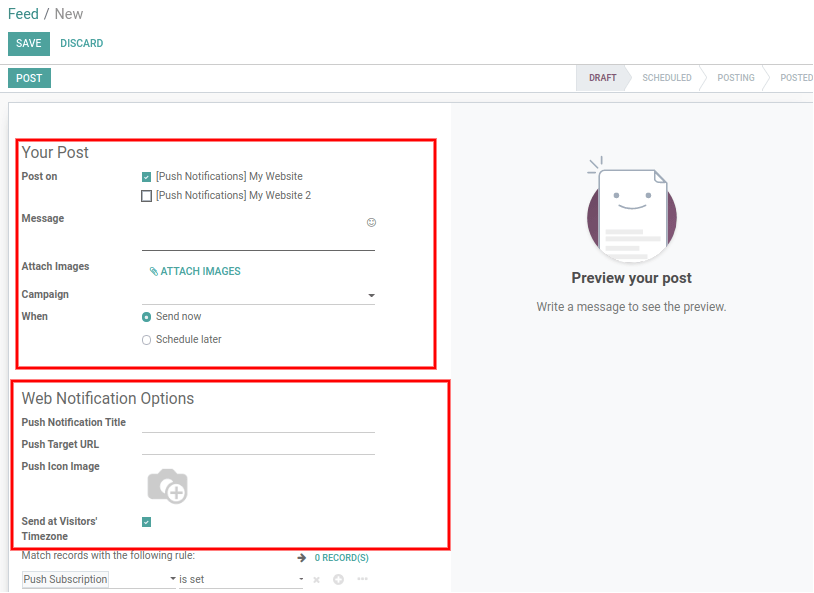Viewport: 814px width, 593px height.
Task: Focus the Push Notification Title field
Action: pyautogui.click(x=258, y=423)
